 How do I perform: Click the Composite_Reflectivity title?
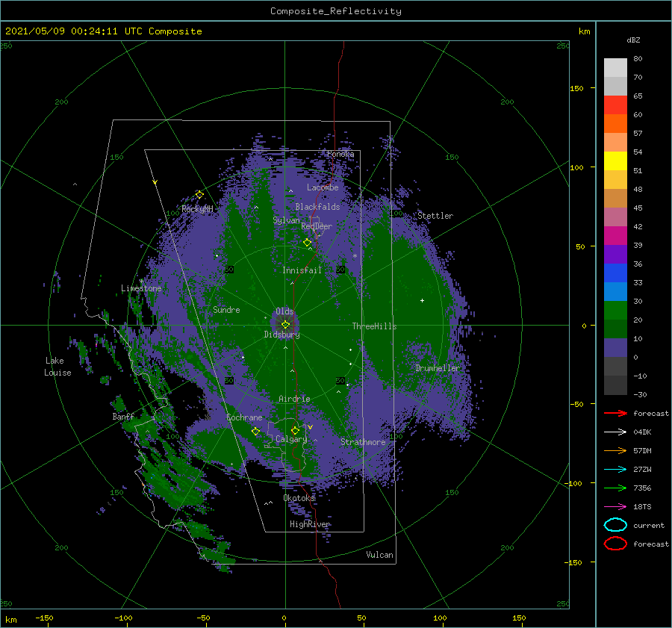click(x=336, y=11)
